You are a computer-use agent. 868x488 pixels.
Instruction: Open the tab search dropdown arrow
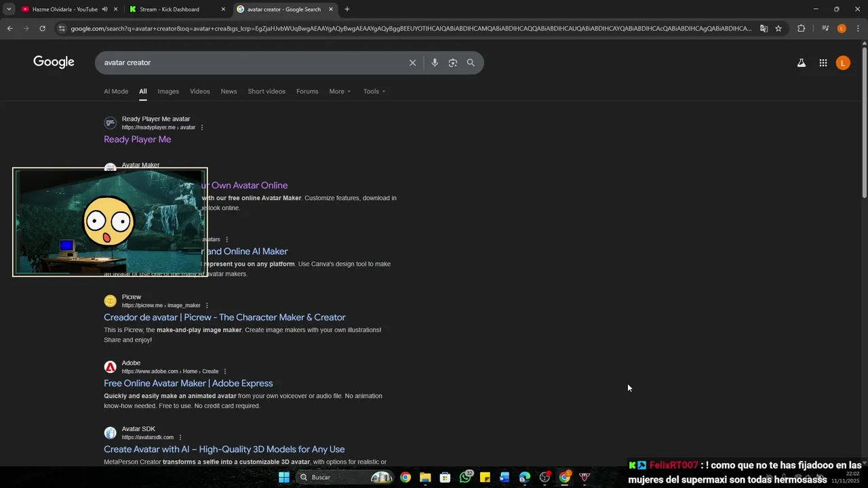[x=9, y=9]
